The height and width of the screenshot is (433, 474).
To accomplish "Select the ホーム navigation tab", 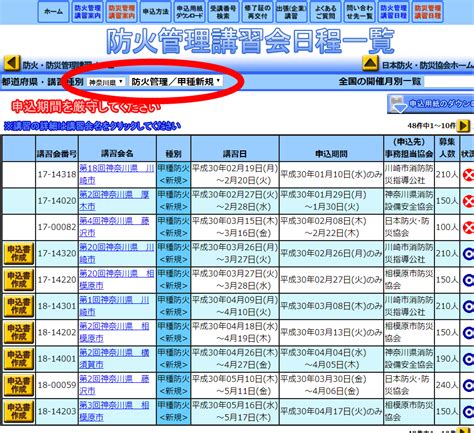I will click(53, 12).
